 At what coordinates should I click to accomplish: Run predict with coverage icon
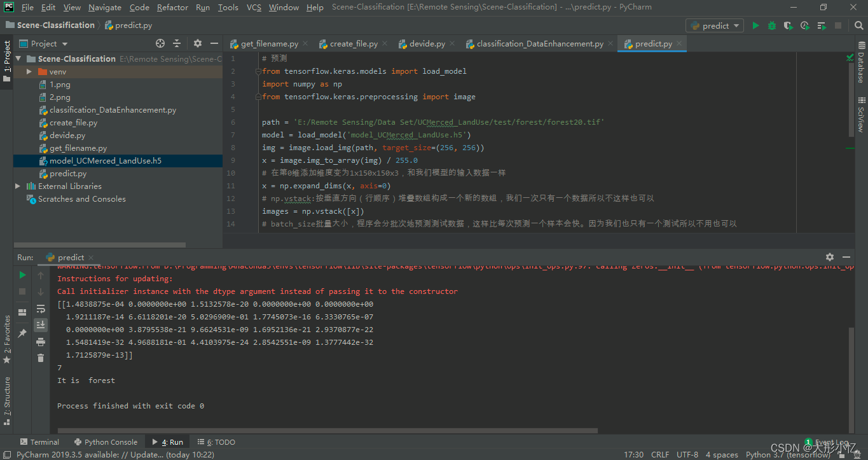[789, 25]
